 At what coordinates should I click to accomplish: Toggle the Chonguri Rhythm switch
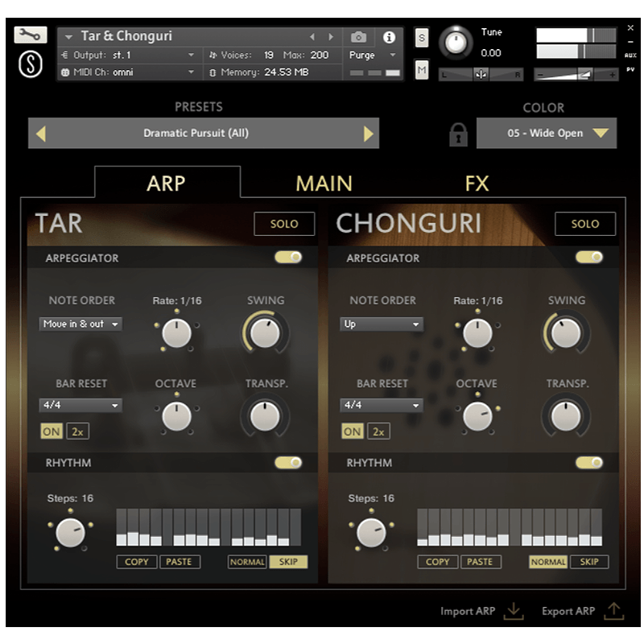point(589,463)
